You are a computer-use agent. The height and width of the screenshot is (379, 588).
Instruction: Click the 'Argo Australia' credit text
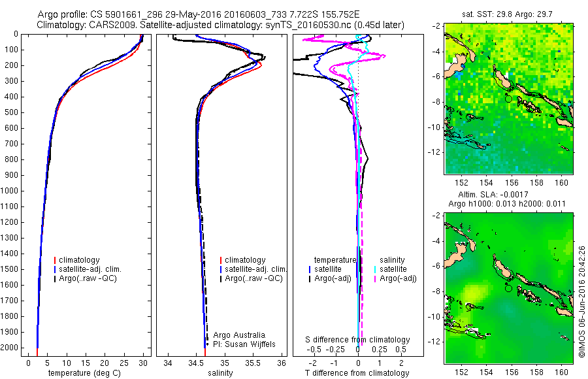[x=239, y=335]
